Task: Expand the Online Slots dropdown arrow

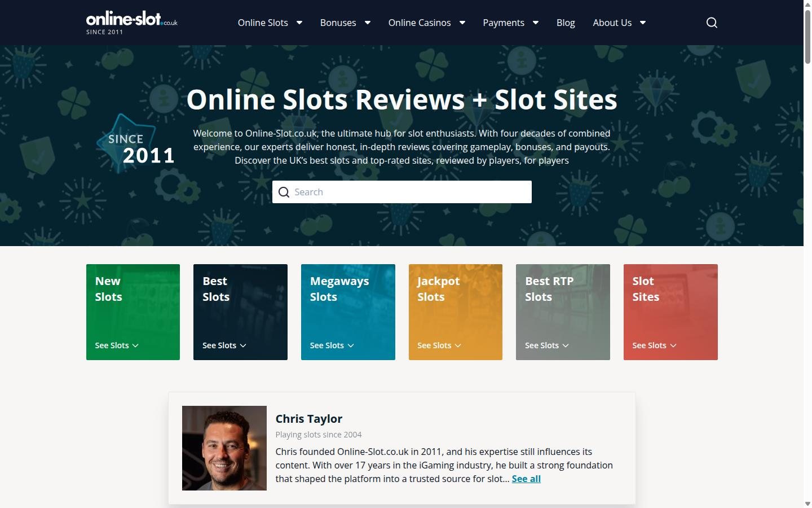Action: [299, 23]
